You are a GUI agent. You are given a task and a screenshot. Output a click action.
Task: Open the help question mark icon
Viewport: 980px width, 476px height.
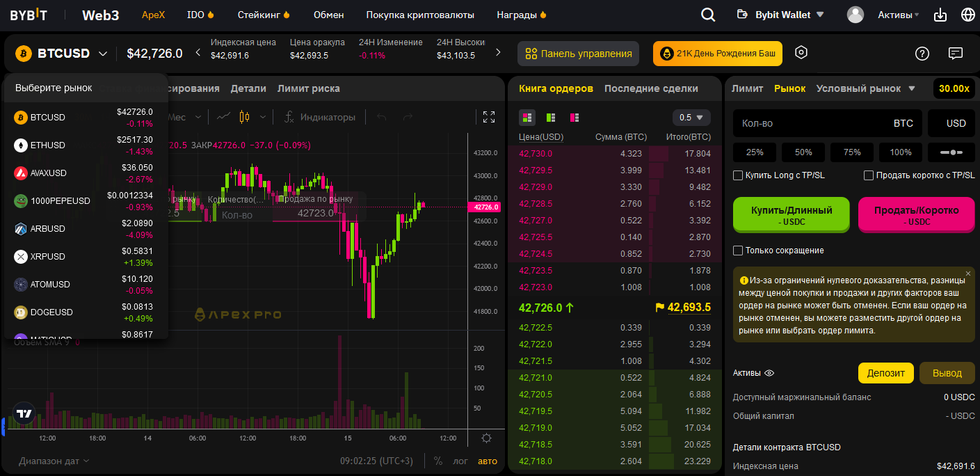coord(922,54)
